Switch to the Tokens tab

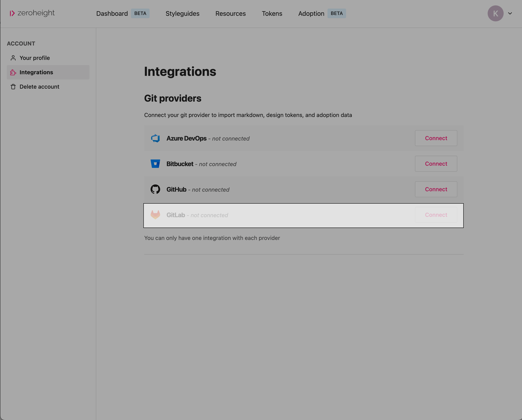(272, 14)
